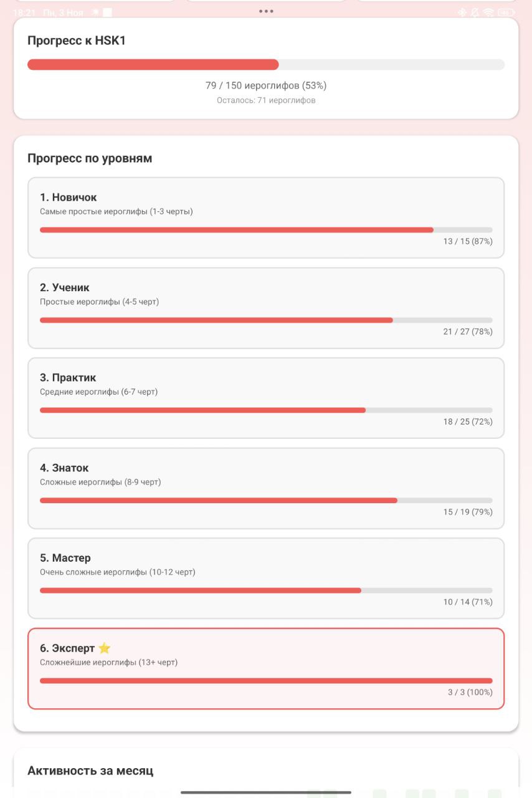
Task: Tap the Wi-Fi icon in the status bar
Action: click(489, 11)
